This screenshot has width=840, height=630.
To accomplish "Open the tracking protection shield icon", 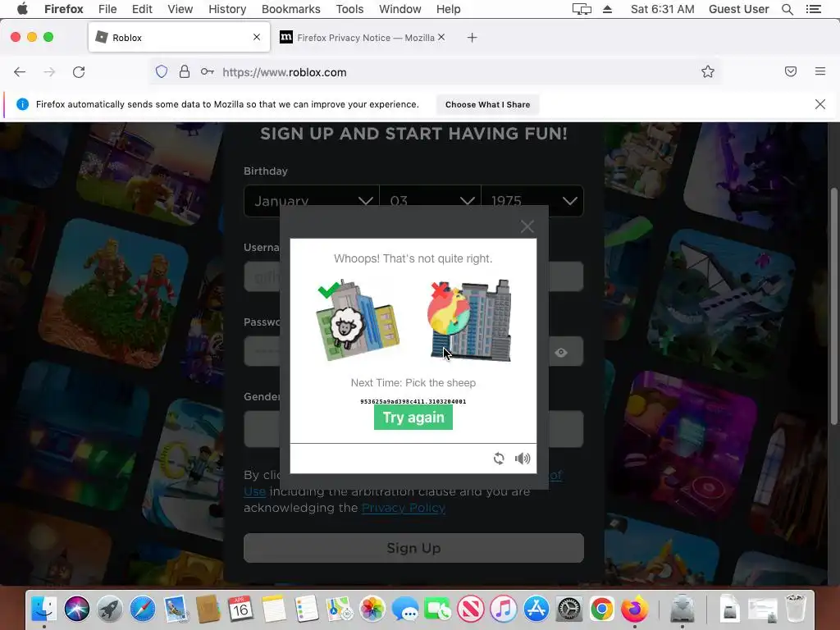I will tap(162, 72).
